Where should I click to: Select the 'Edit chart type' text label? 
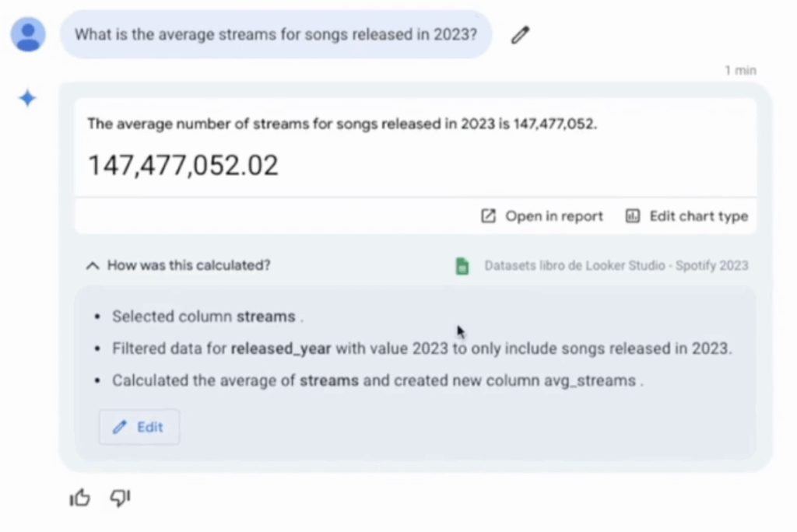(x=698, y=216)
